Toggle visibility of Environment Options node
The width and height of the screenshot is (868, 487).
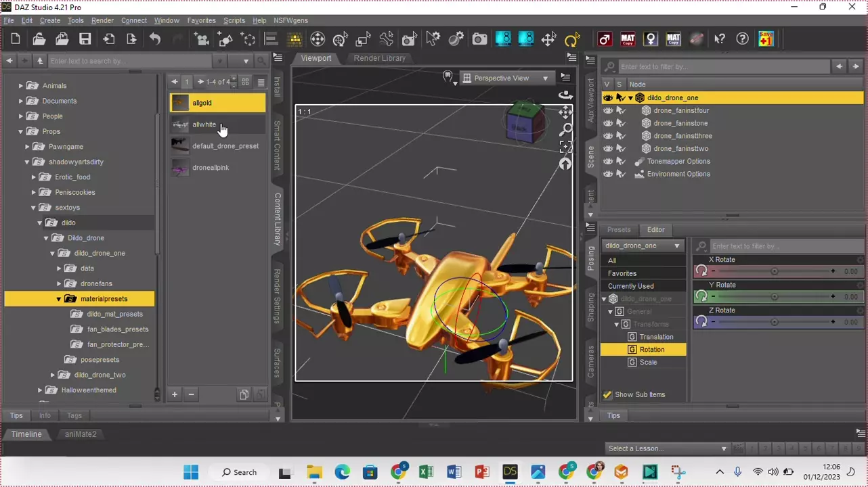click(x=608, y=175)
